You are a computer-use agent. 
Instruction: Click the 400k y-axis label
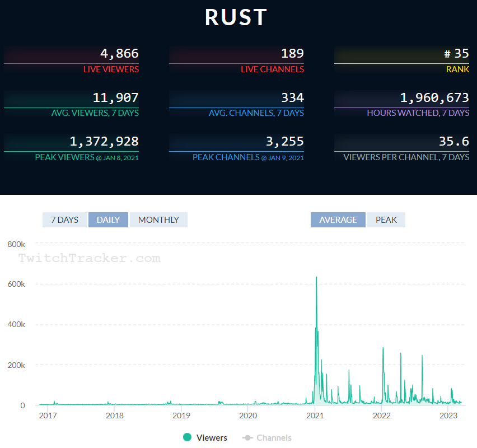(x=16, y=324)
